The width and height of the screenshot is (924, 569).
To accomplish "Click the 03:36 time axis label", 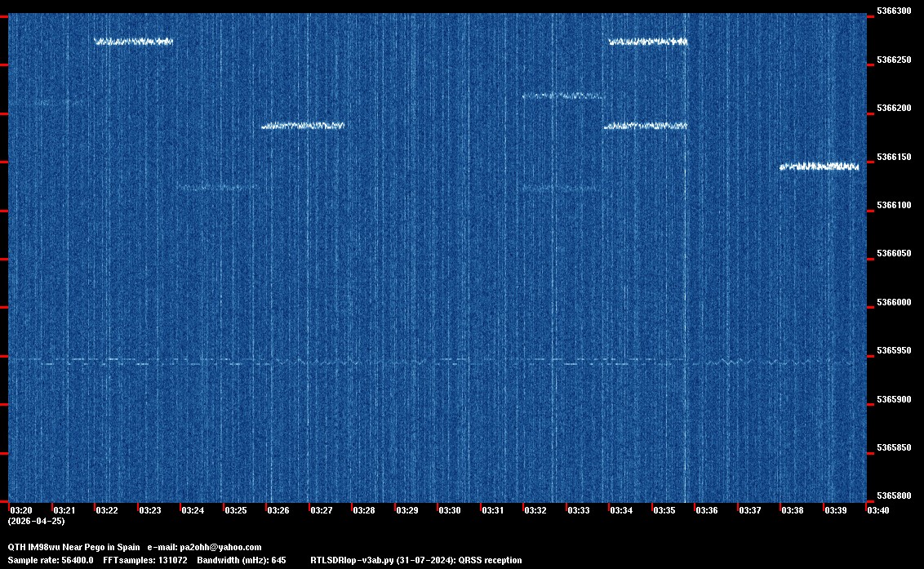I will pos(707,510).
